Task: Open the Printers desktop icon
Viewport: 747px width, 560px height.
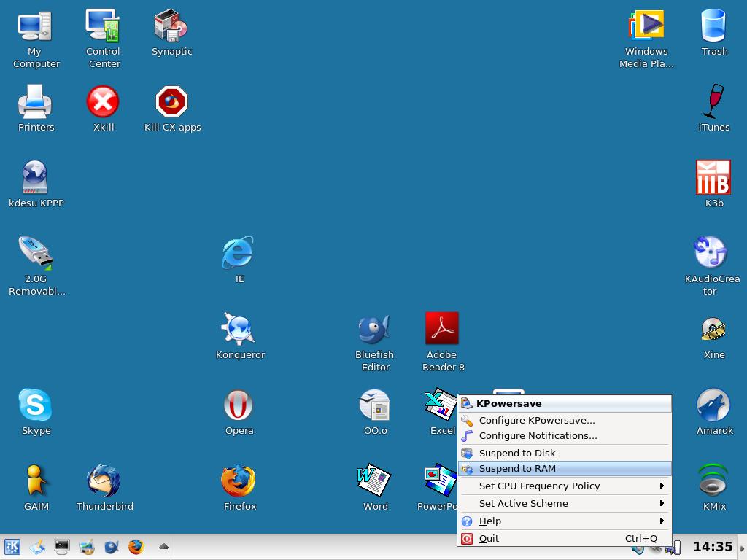Action: coord(35,101)
